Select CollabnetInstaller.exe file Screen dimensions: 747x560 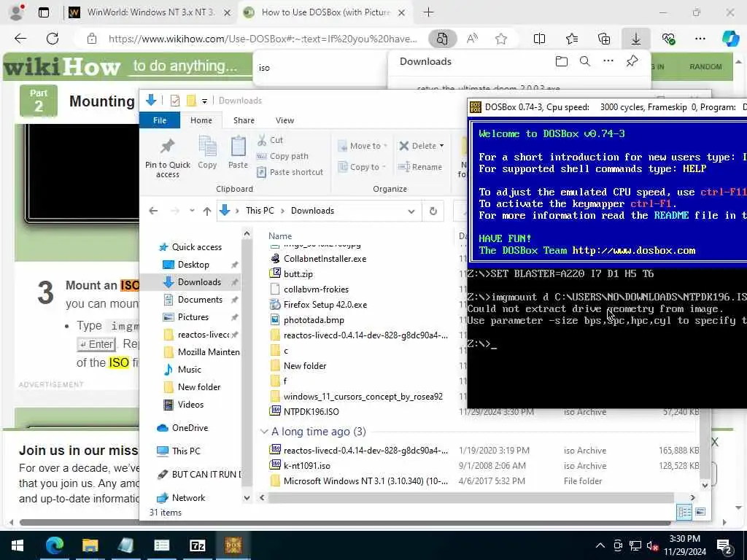coord(325,259)
